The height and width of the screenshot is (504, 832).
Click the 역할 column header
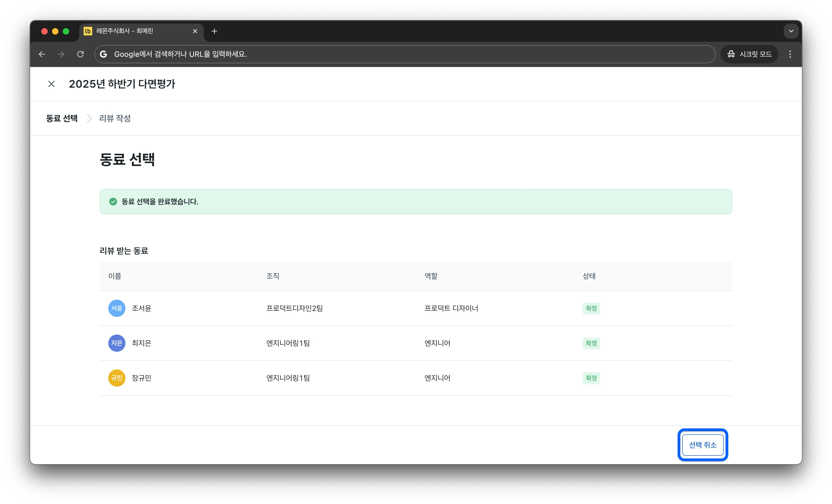click(431, 276)
